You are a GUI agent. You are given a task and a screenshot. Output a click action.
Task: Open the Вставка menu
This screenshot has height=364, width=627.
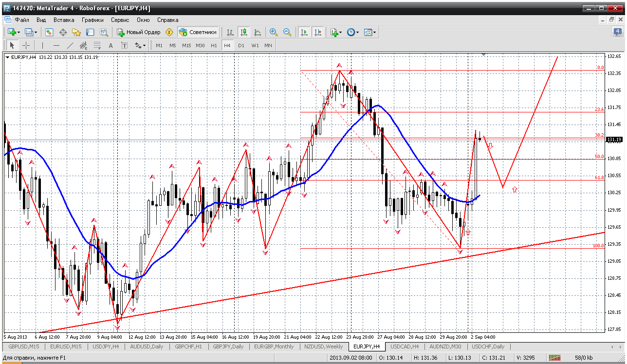[x=64, y=20]
